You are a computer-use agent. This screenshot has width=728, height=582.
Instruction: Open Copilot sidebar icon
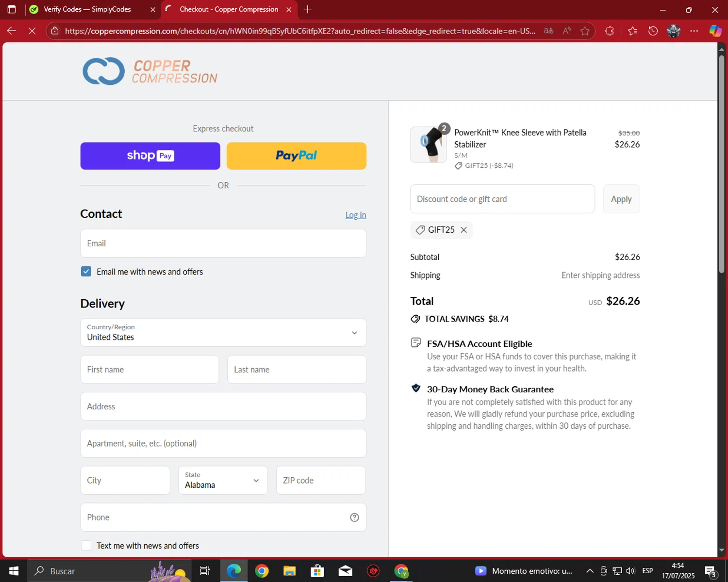click(715, 31)
